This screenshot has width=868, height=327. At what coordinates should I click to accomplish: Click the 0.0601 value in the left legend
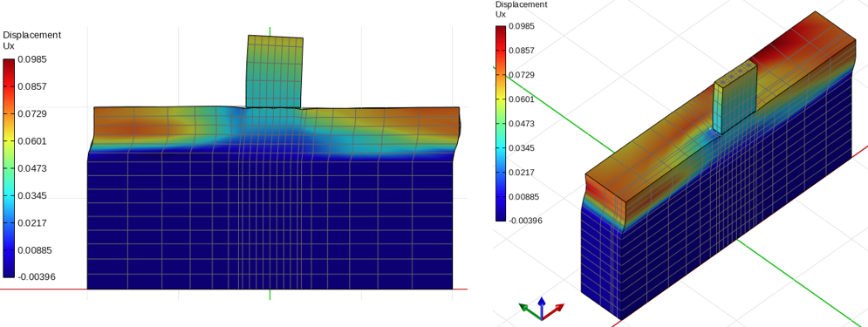coord(33,141)
